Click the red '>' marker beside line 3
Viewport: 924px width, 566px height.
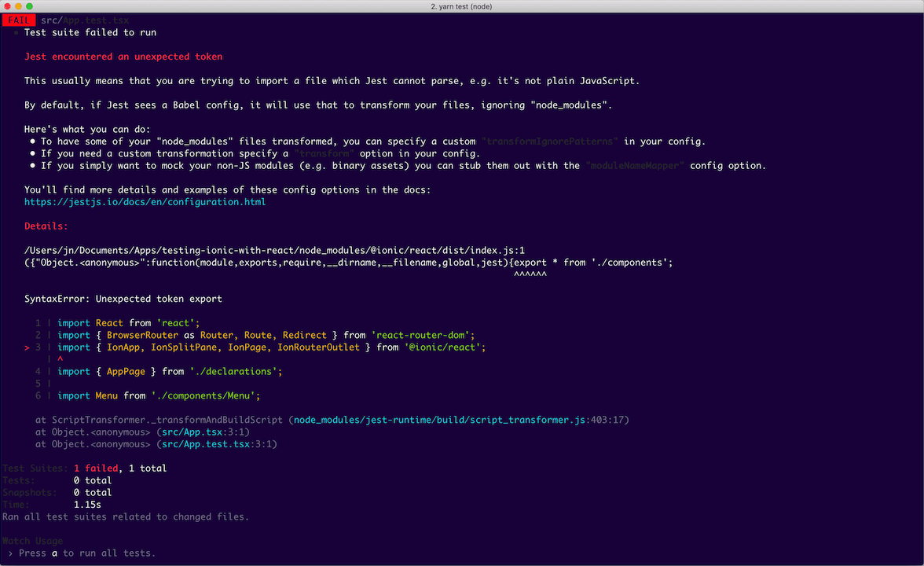(x=27, y=347)
